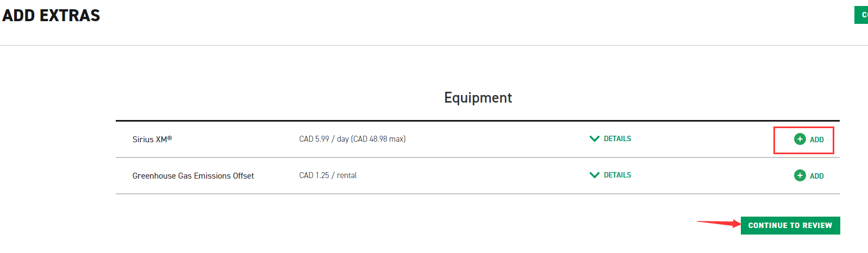Screen dimensions: 868x253
Task: Select the Greenhouse Gas Emissions Offset name
Action: pyautogui.click(x=193, y=176)
